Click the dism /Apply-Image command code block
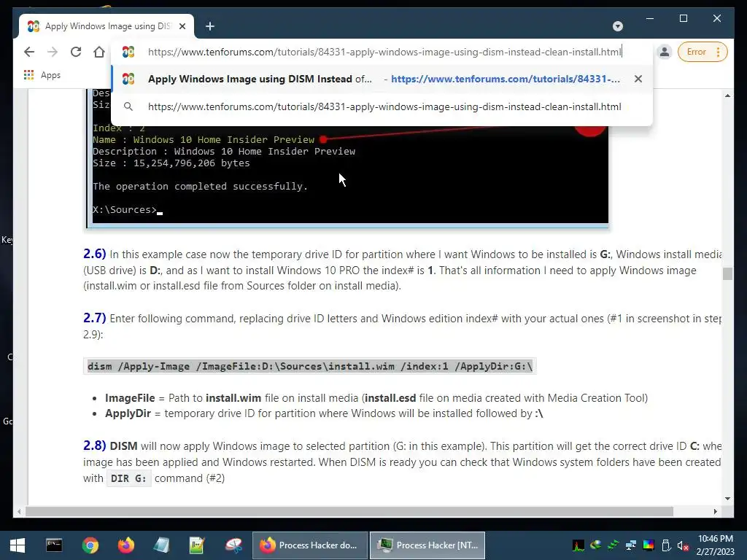The height and width of the screenshot is (560, 747). tap(309, 366)
